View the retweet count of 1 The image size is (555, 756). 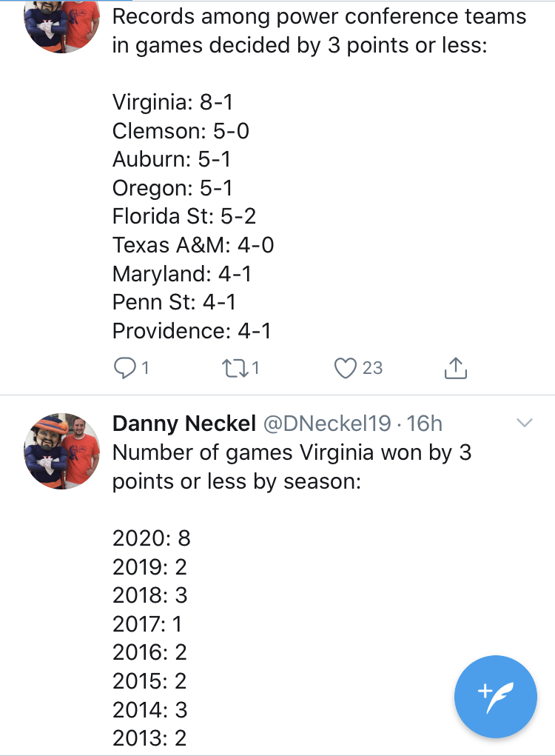click(255, 368)
